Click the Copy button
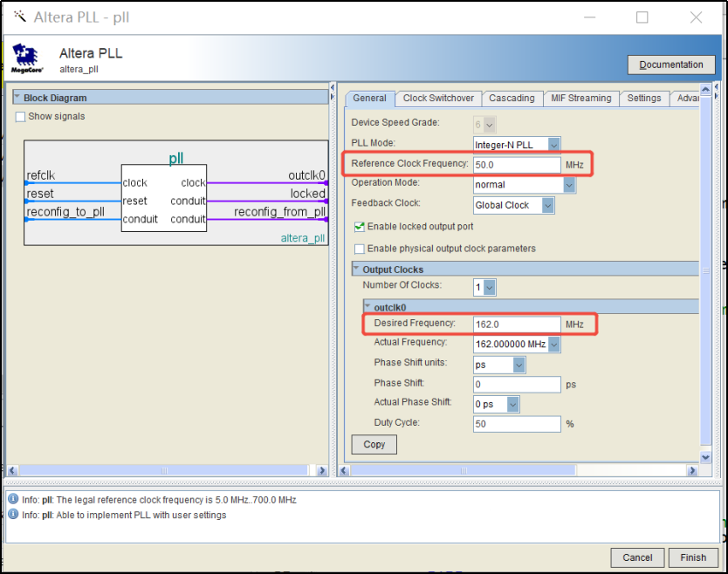Screen dimensions: 728x574 point(374,445)
